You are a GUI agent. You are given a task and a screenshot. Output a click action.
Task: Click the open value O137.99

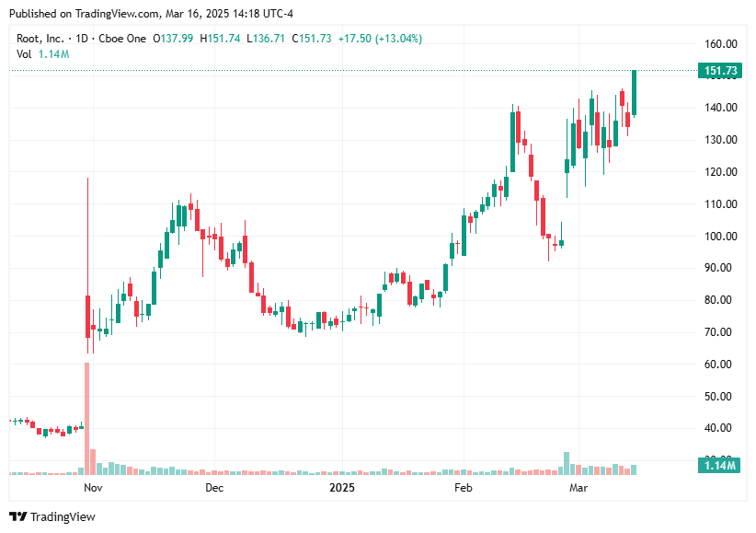(173, 39)
